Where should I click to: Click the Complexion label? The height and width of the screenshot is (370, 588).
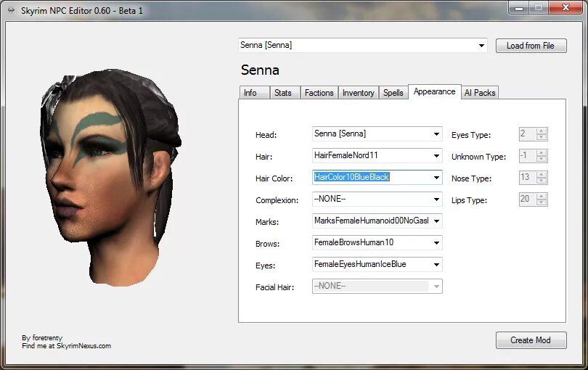[277, 200]
